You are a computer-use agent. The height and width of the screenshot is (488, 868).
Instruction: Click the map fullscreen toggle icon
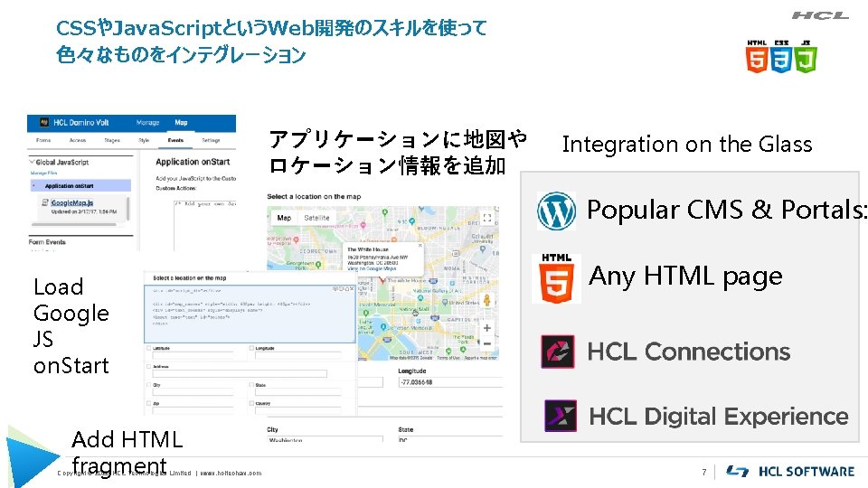[x=487, y=218]
